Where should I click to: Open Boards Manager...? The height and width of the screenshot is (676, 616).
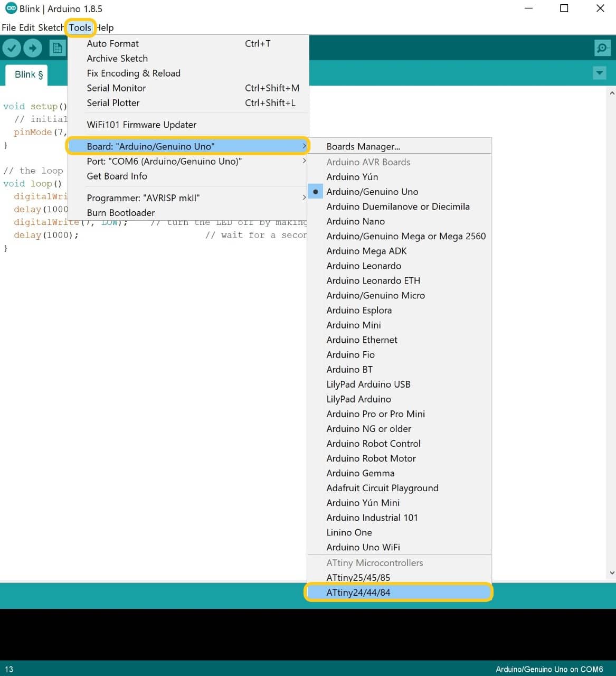[x=399, y=146]
